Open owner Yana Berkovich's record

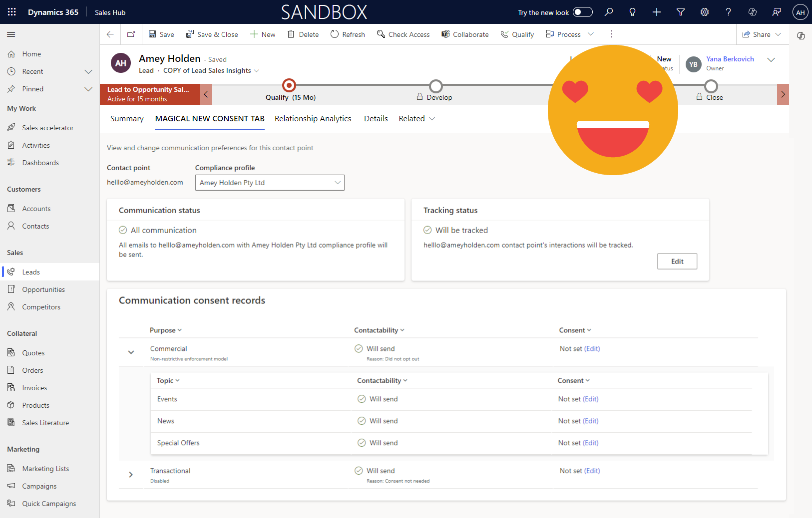point(730,59)
